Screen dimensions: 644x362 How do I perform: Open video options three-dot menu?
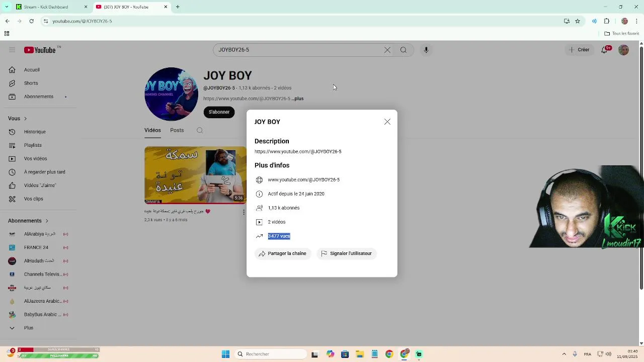(244, 212)
